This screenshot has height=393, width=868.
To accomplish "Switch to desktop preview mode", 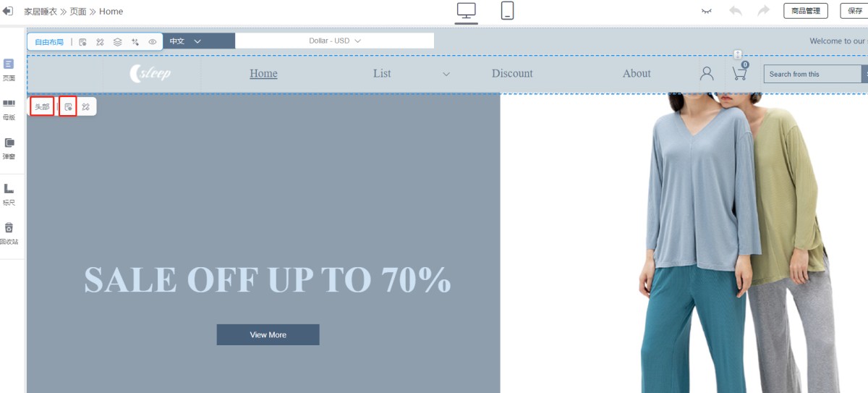I will (x=467, y=11).
